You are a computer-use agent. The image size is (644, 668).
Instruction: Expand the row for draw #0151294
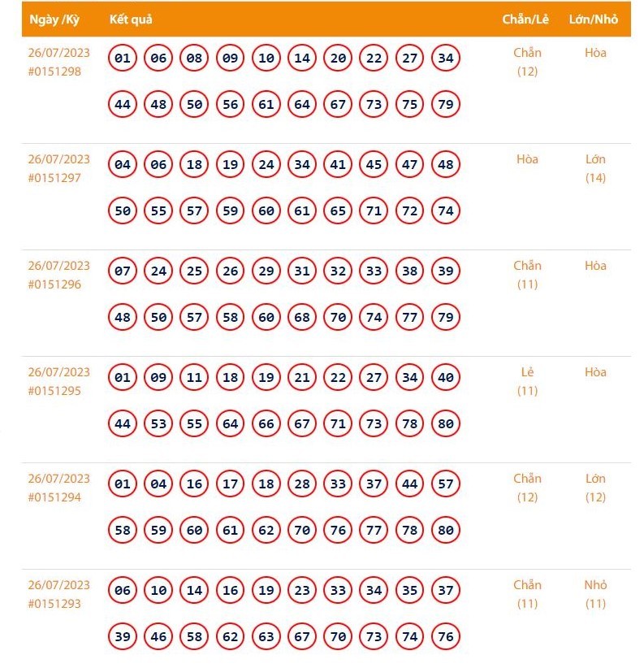pyautogui.click(x=58, y=488)
